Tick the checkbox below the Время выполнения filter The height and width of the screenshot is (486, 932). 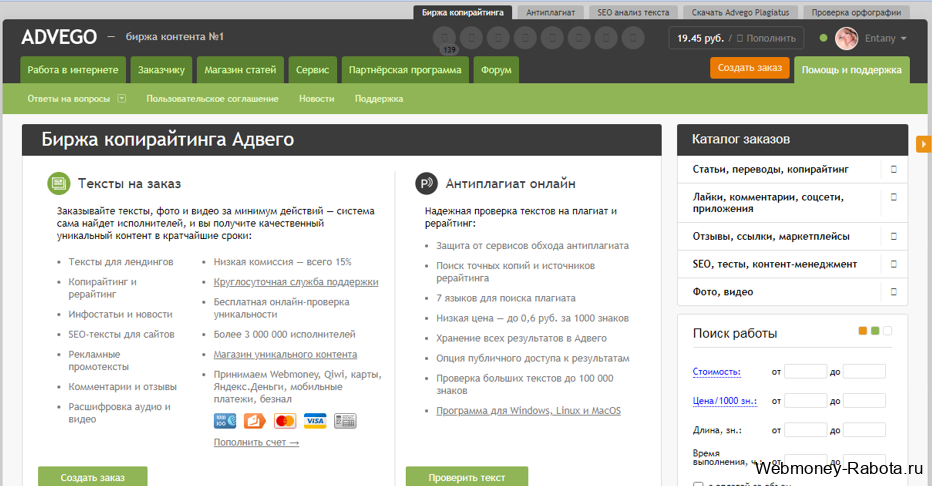pyautogui.click(x=697, y=484)
